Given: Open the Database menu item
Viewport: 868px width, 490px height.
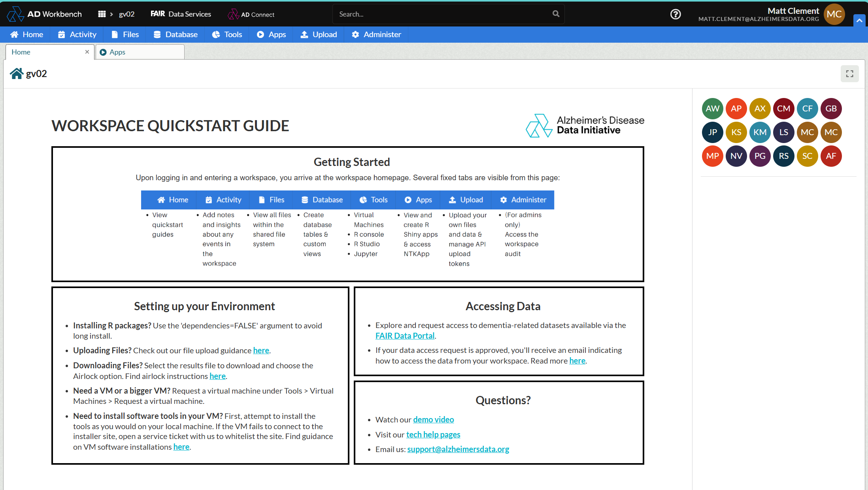Looking at the screenshot, I should tap(175, 35).
